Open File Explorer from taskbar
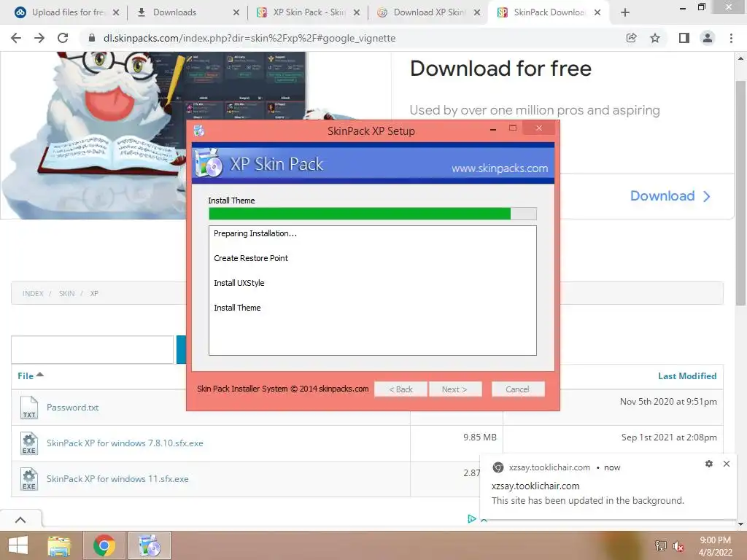The width and height of the screenshot is (747, 560). tap(59, 545)
